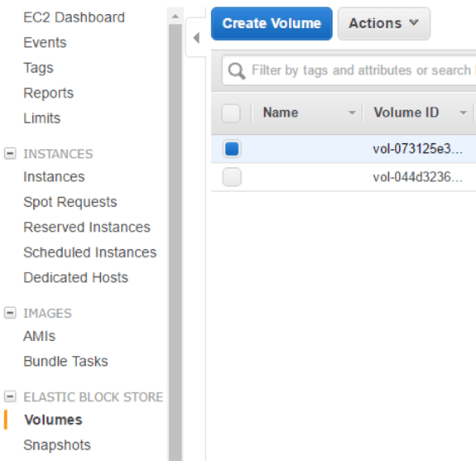Open the Actions dropdown

pyautogui.click(x=384, y=24)
